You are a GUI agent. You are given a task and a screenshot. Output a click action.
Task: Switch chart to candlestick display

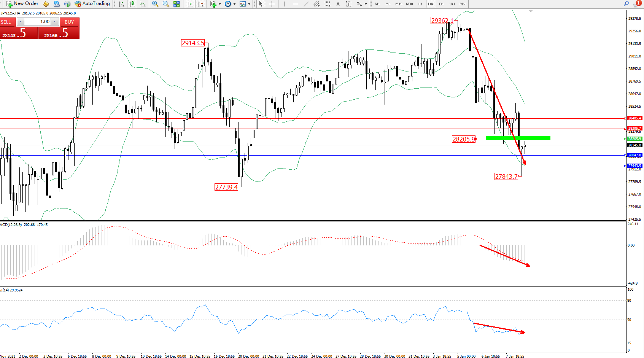[132, 4]
